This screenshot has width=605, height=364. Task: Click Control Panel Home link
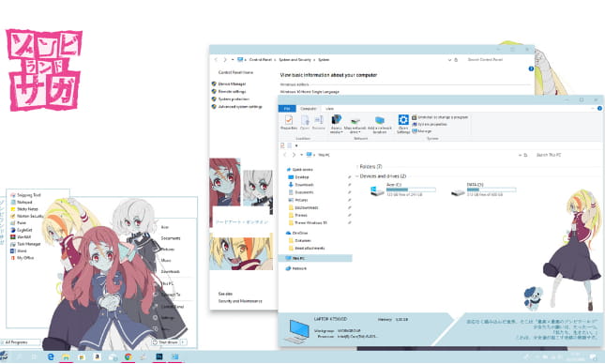click(235, 72)
